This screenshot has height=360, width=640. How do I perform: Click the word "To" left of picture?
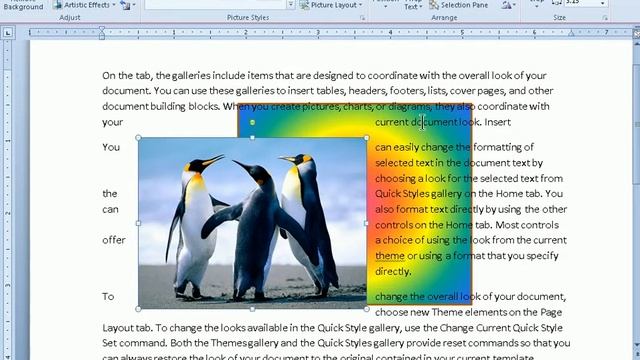pos(108,296)
